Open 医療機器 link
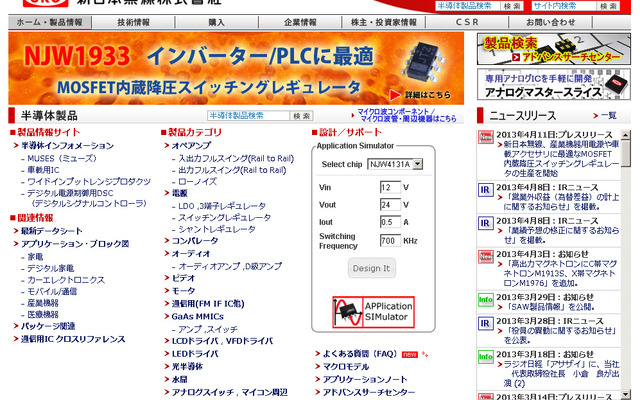Image resolution: width=640 pixels, height=400 pixels. (x=43, y=315)
